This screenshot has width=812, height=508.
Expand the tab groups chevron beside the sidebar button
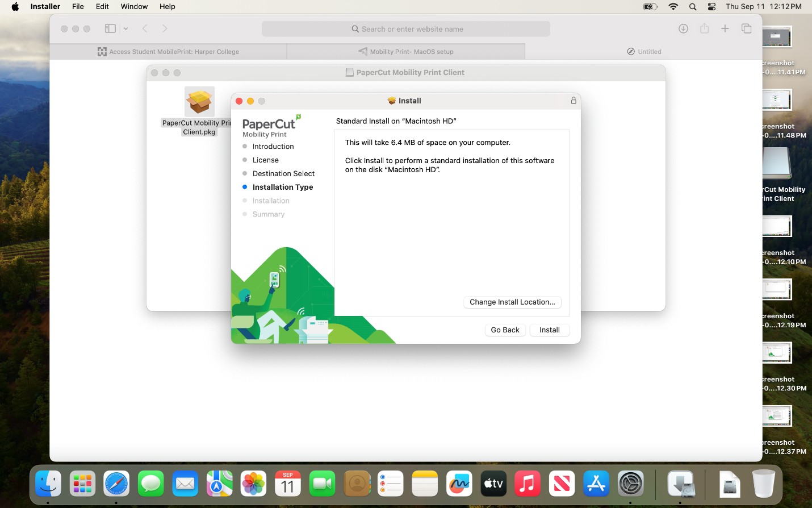click(125, 28)
